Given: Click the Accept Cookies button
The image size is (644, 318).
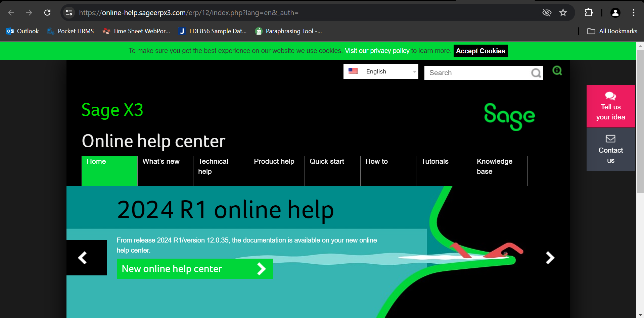Looking at the screenshot, I should point(480,51).
